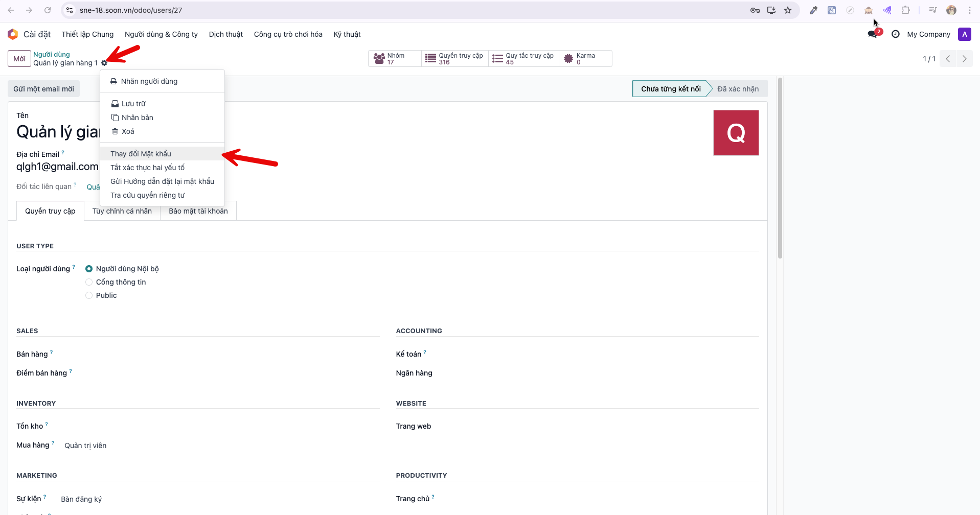This screenshot has width=980, height=515.
Task: Switch to Bảo mật tài khoản tab
Action: tap(198, 211)
